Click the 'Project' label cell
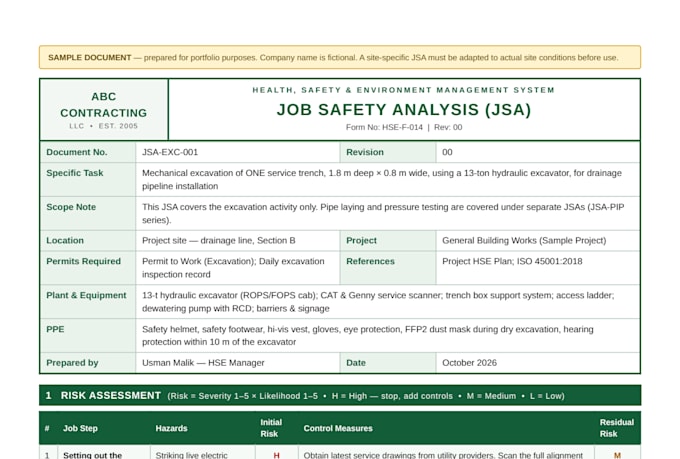This screenshot has height=459, width=680. [388, 241]
